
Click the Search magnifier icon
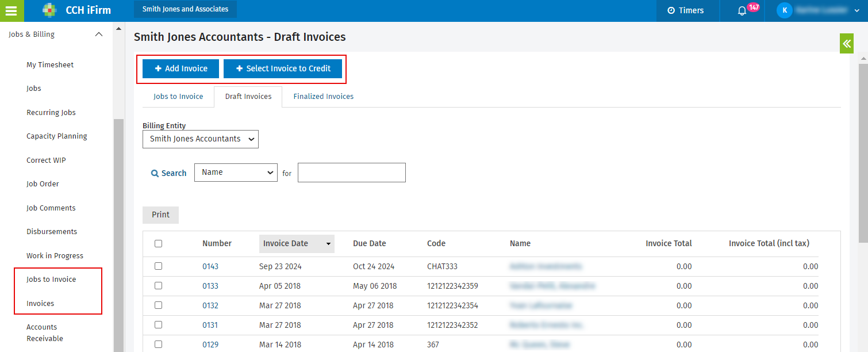click(155, 173)
